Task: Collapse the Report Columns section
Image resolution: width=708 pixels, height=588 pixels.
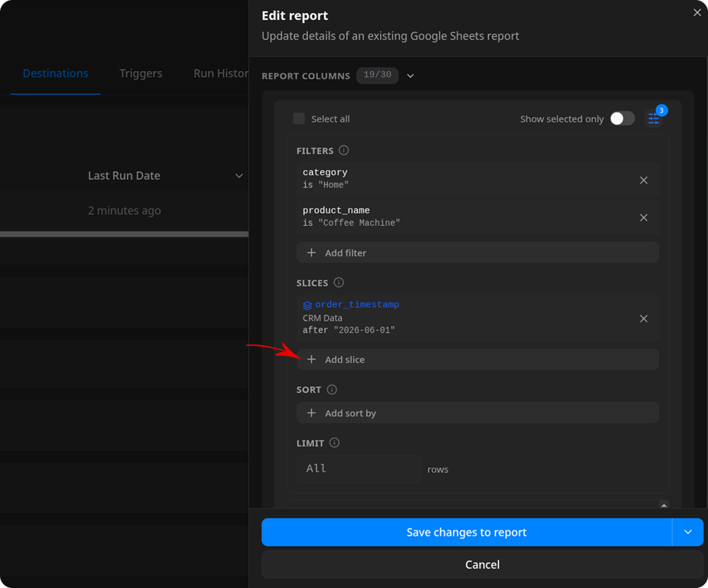Action: click(x=410, y=76)
